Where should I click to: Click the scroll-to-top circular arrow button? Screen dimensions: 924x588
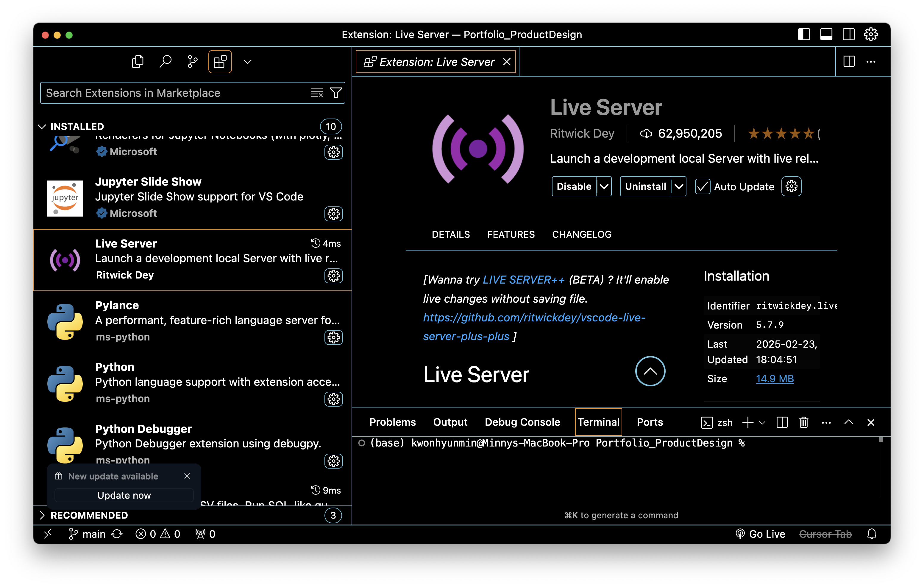point(650,371)
